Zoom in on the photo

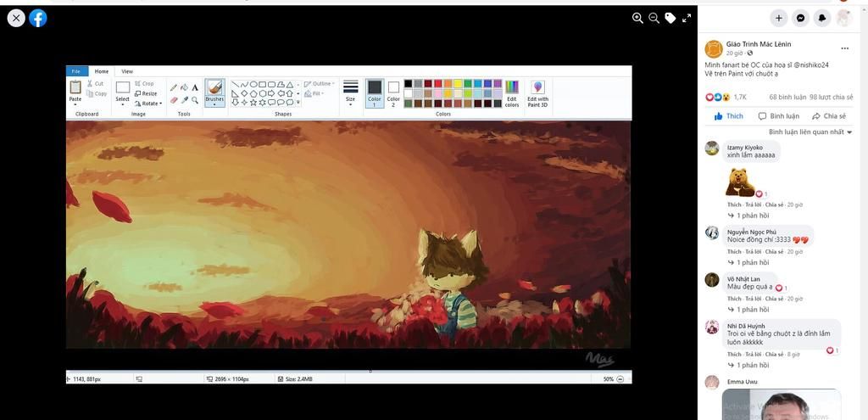coord(637,19)
